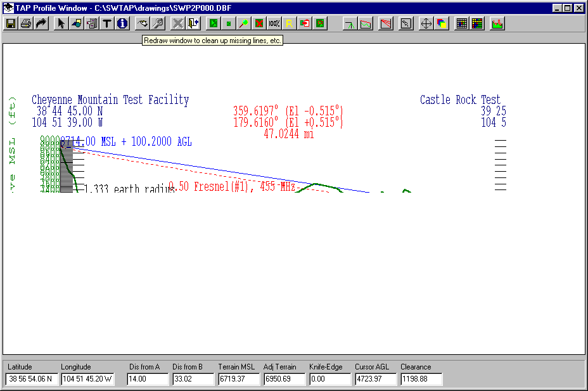Image resolution: width=588 pixels, height=391 pixels.
Task: Click the '0.50 Fresnel(#1), 455 MHz' label
Action: (232, 186)
